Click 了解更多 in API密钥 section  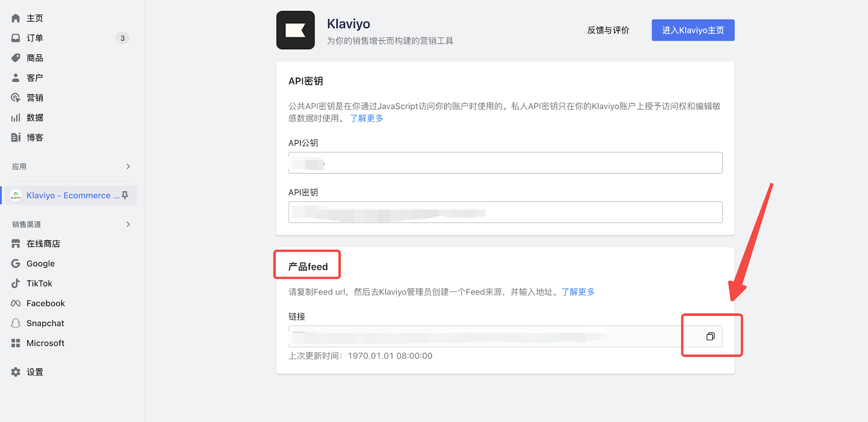coord(367,118)
